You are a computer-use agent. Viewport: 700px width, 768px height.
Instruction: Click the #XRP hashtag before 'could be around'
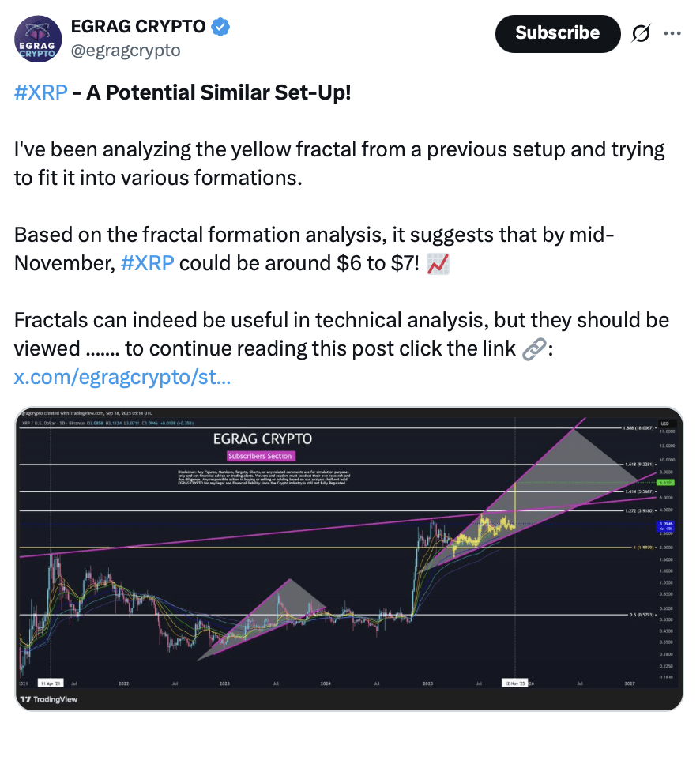[x=148, y=263]
